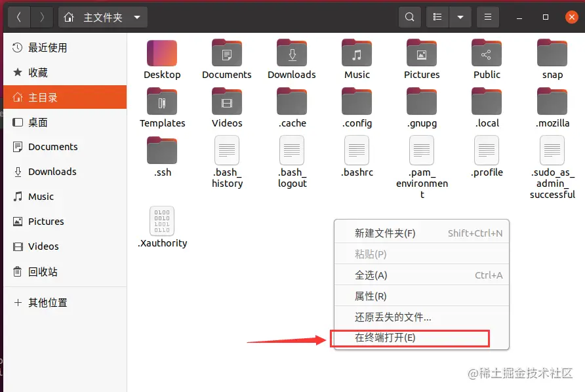The width and height of the screenshot is (585, 392).
Task: Select the .cache folder
Action: [x=292, y=108]
